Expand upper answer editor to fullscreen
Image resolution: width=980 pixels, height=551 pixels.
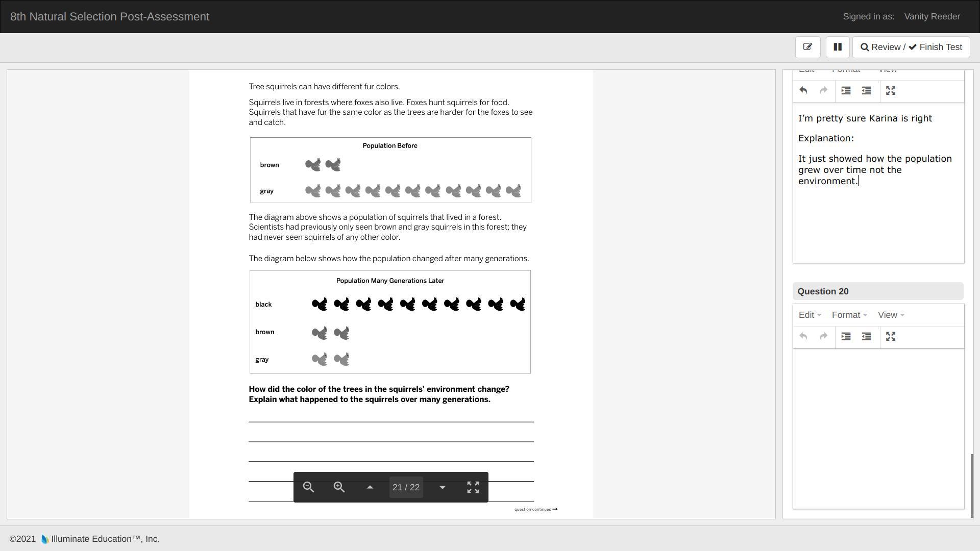click(891, 91)
